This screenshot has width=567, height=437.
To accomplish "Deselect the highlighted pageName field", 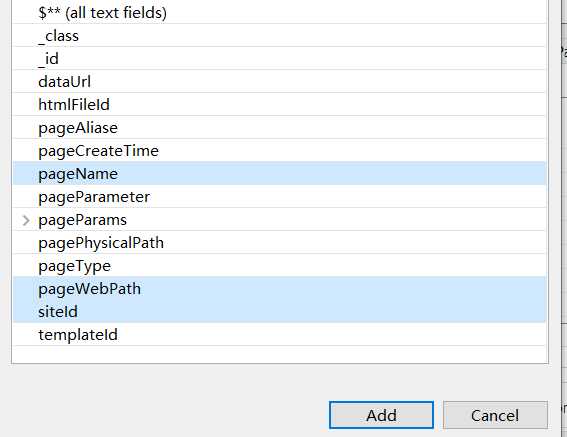I will pos(279,174).
